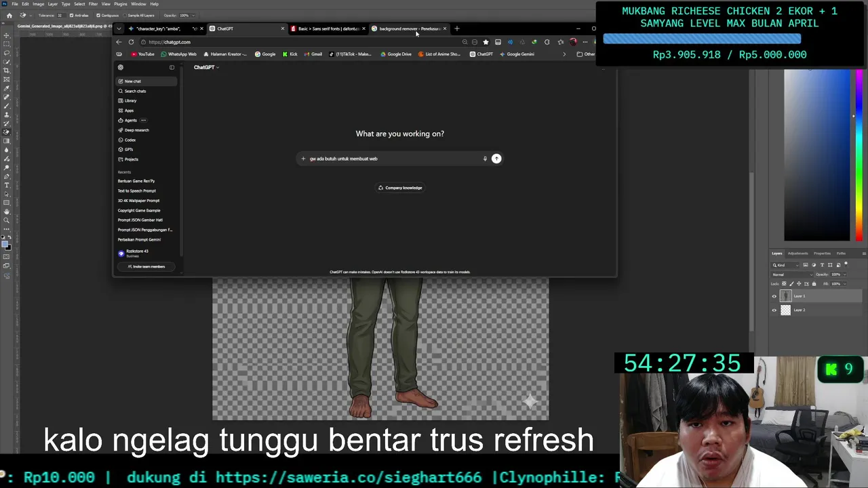Image resolution: width=868 pixels, height=488 pixels.
Task: Click the microphone dictate icon in prompt
Action: (x=485, y=159)
